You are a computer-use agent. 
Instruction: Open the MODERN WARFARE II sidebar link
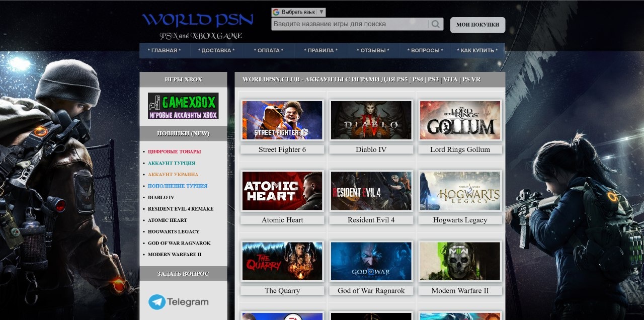[175, 255]
